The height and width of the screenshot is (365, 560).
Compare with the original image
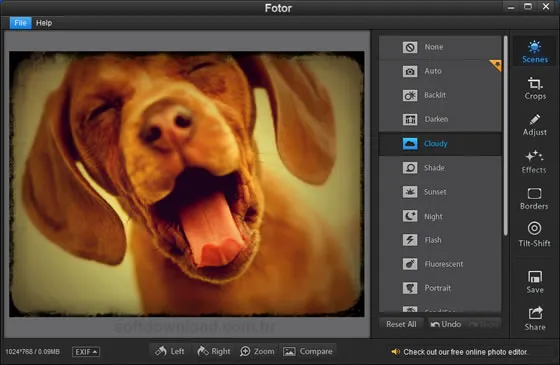308,351
